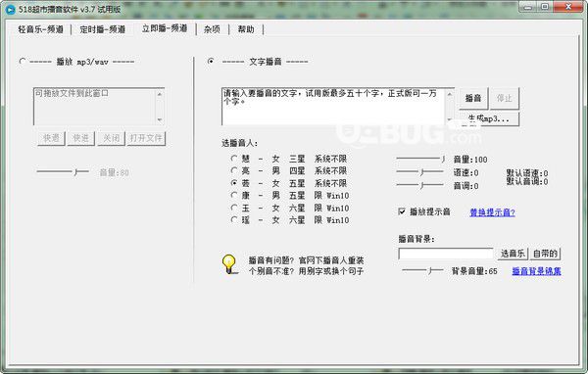588x374 pixels.
Task: Choose announcer 康 (男 五星)
Action: (234, 195)
